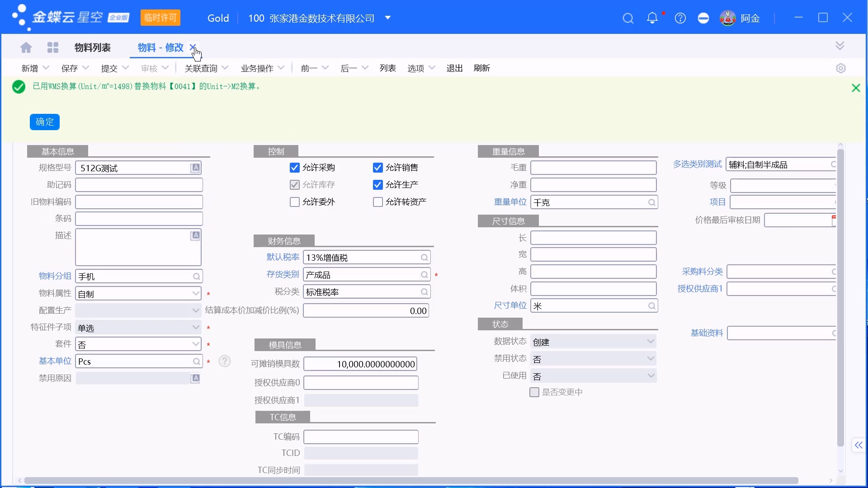Image resolution: width=868 pixels, height=488 pixels.
Task: Go to the home page icon
Action: [x=26, y=47]
